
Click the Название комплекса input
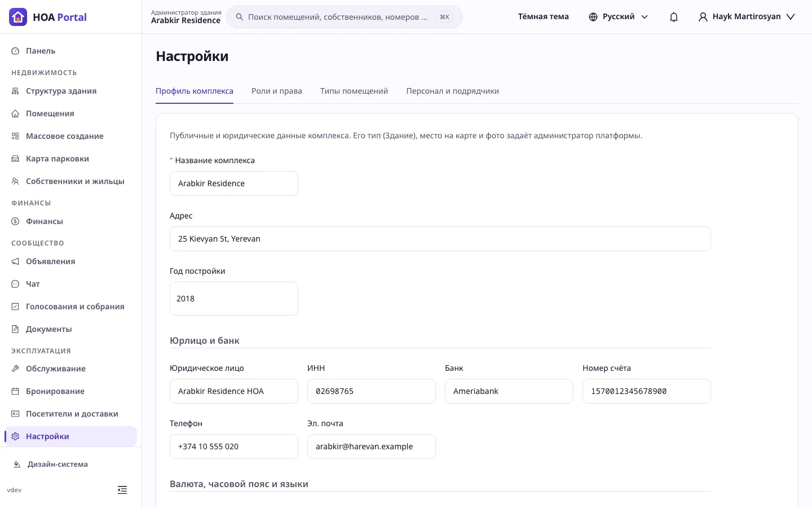[234, 183]
